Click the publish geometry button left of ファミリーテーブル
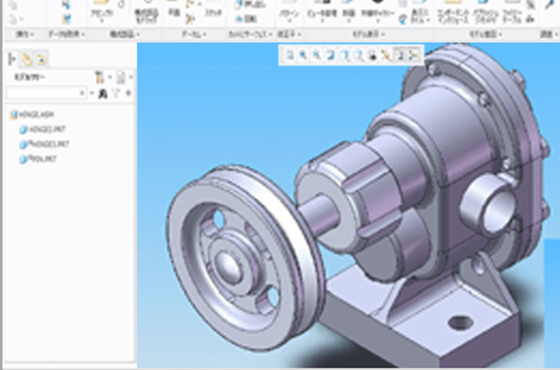The image size is (560, 370). point(485,13)
